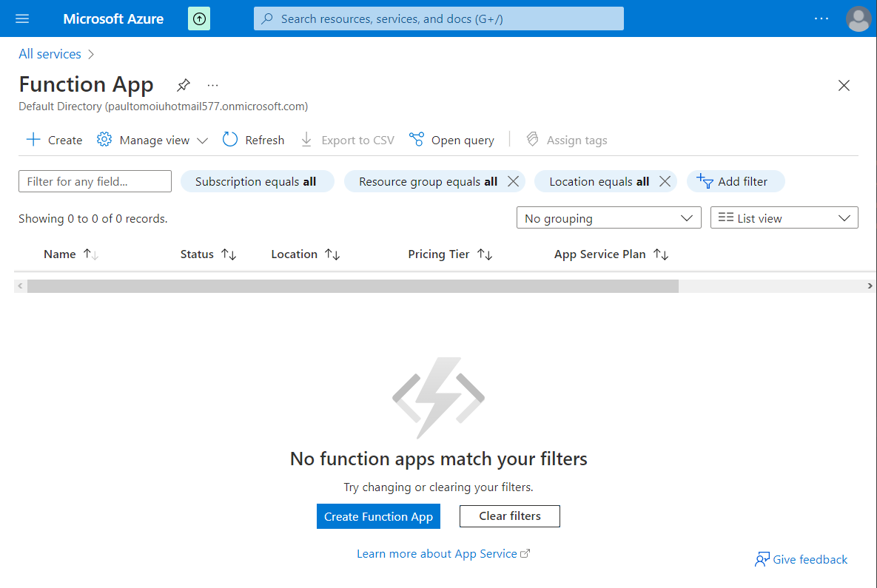Image resolution: width=877 pixels, height=588 pixels.
Task: Sort by Location column
Action: click(306, 254)
